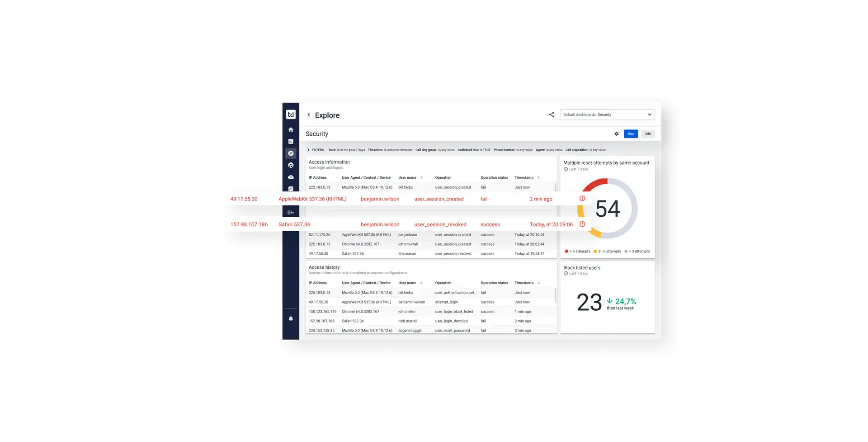Screen dimensions: 868x442
Task: Open the dashboard settings gear
Action: click(616, 134)
